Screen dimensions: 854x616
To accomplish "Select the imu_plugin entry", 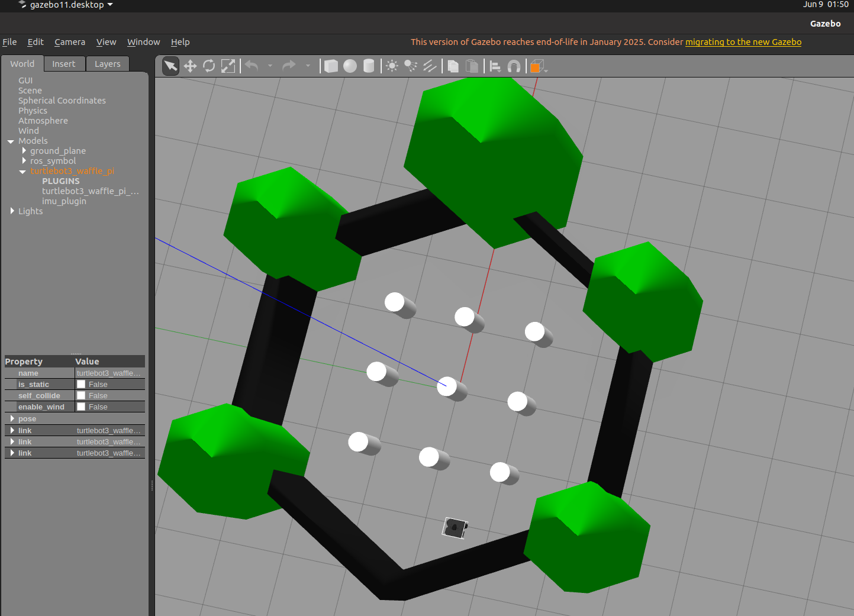I will (64, 201).
